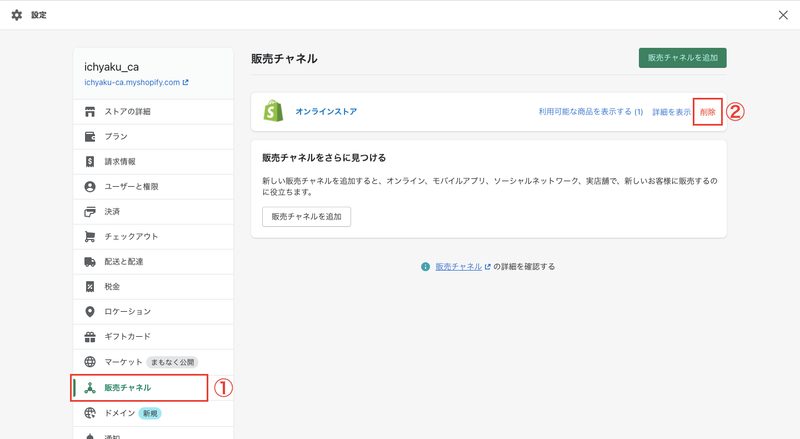Click 削除 to remove Online Store

pyautogui.click(x=708, y=112)
